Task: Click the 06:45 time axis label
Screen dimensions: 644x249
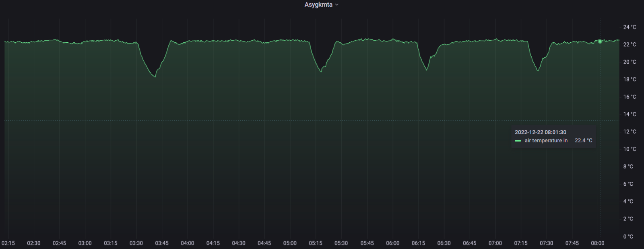Action: 469,243
